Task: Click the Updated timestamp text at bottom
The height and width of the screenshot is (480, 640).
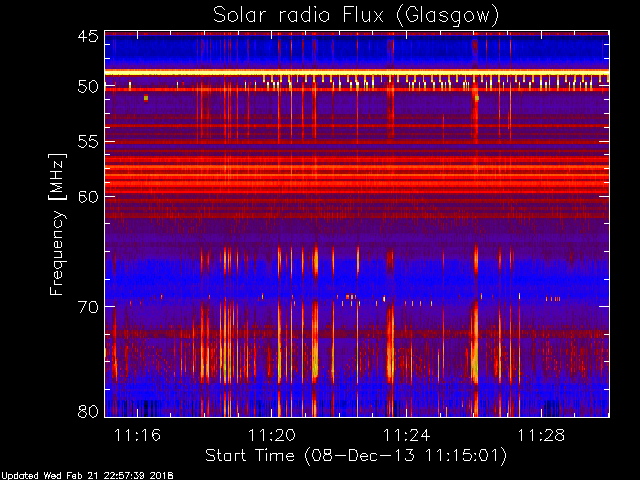Action: click(87, 476)
